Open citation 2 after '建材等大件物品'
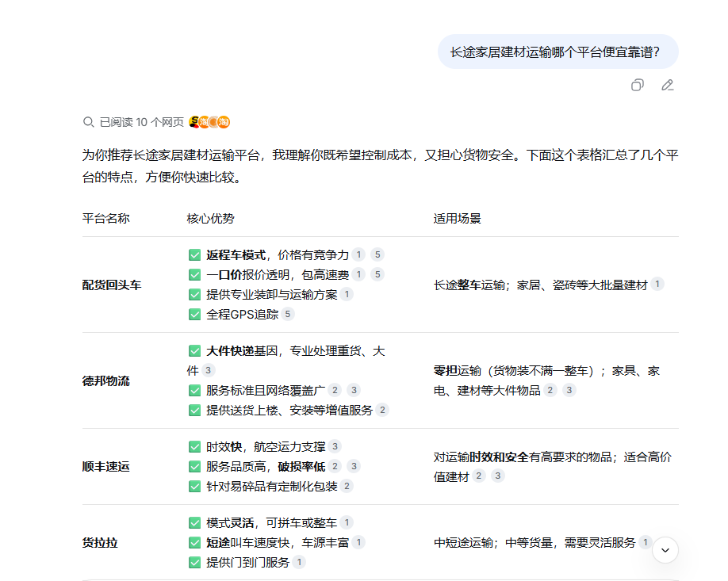 550,390
